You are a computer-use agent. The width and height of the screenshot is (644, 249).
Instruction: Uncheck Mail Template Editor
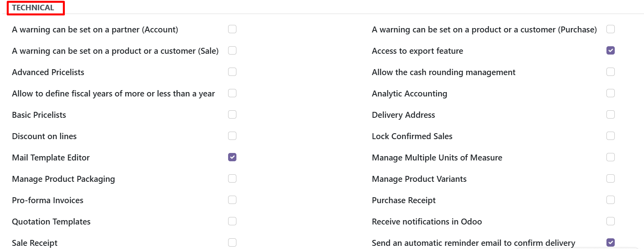[x=232, y=157]
